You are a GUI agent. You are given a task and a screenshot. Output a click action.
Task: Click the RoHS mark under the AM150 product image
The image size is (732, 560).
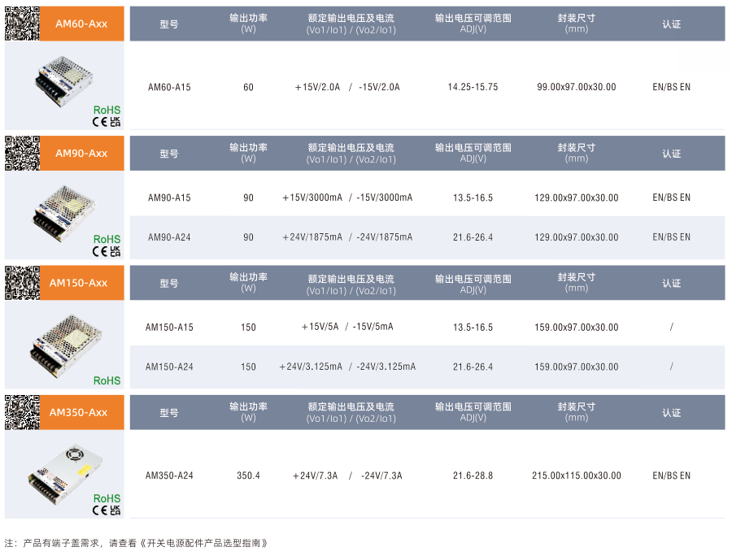[x=107, y=380]
